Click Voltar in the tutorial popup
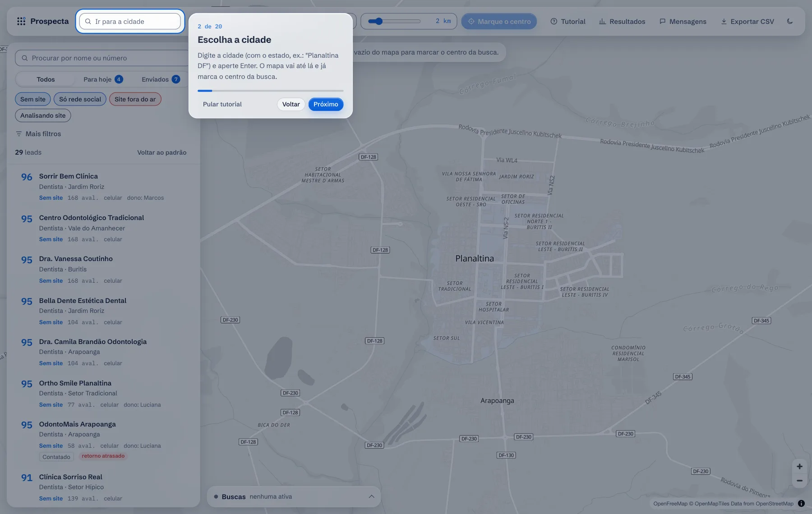812x514 pixels. click(291, 104)
